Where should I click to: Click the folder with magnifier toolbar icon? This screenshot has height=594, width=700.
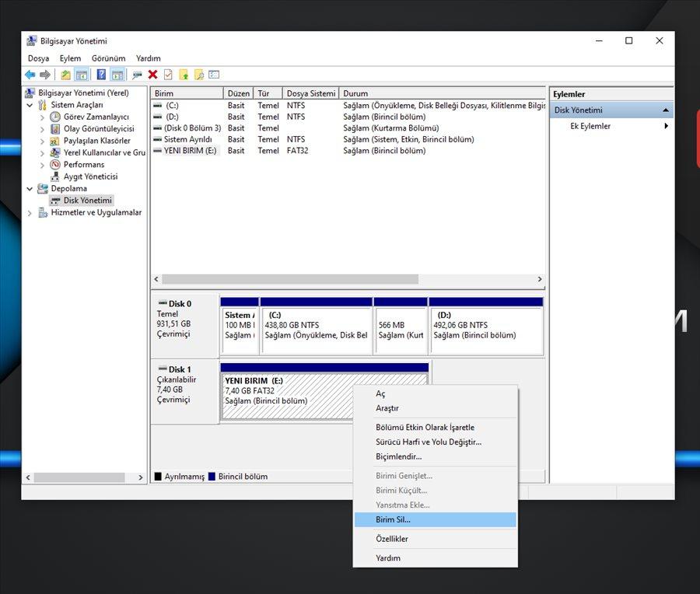point(199,75)
